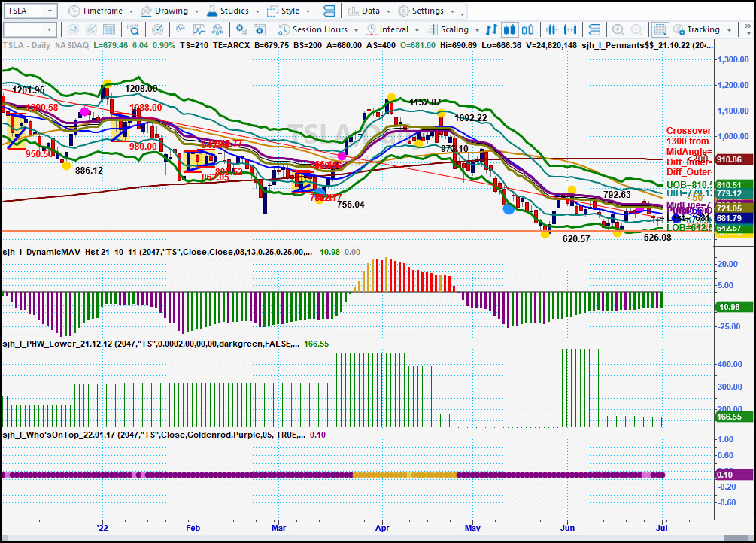Click the 756.04 low price label
Image resolution: width=756 pixels, height=543 pixels.
(x=351, y=205)
